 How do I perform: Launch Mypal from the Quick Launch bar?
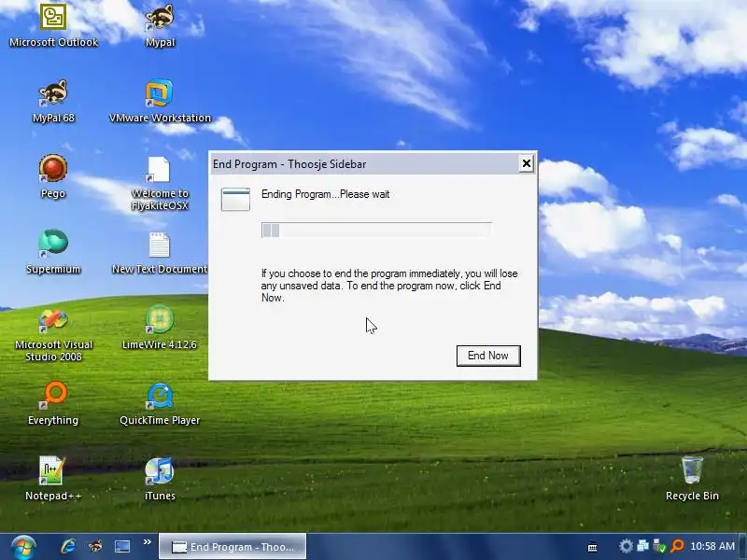[95, 546]
